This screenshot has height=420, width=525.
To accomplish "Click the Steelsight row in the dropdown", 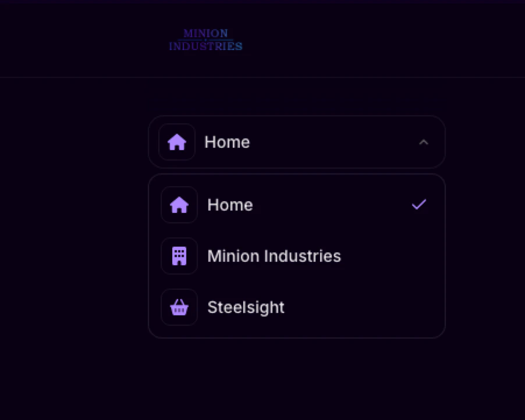I will (297, 307).
